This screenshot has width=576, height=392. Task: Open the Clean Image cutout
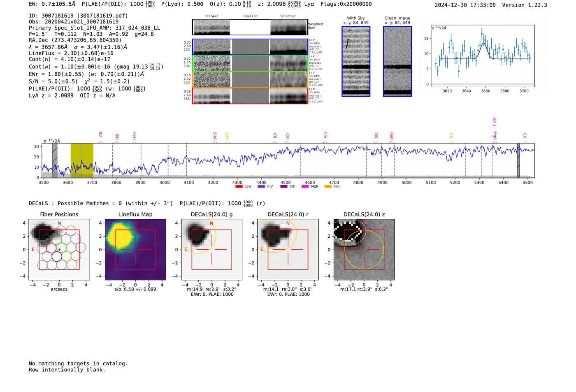[x=397, y=61]
